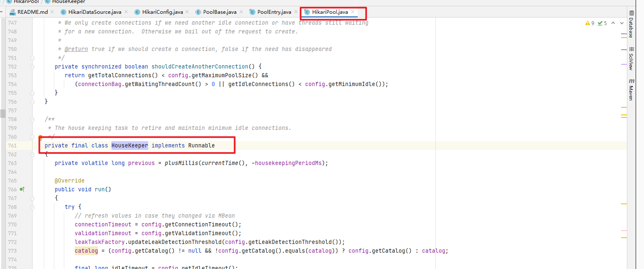This screenshot has height=269, width=644.
Task: Open the Maven tool window
Action: [631, 89]
